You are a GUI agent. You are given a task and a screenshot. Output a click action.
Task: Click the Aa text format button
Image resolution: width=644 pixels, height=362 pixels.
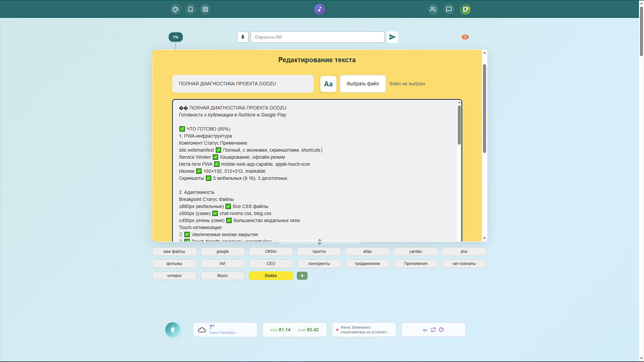(328, 84)
